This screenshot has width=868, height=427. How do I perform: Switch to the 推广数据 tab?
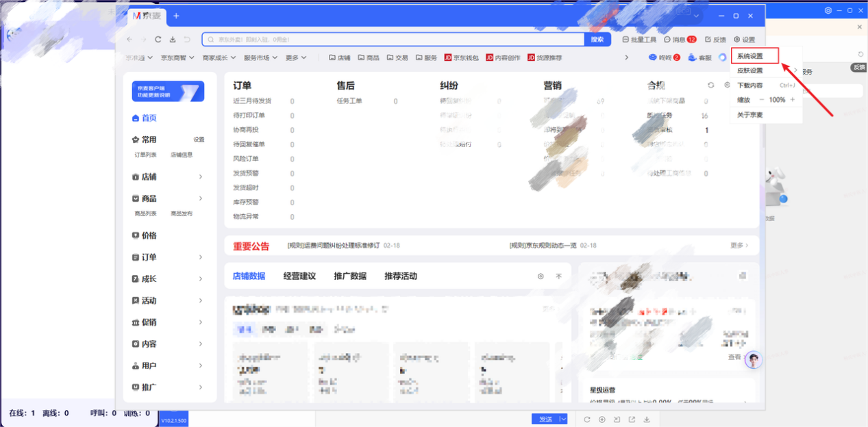pyautogui.click(x=353, y=276)
